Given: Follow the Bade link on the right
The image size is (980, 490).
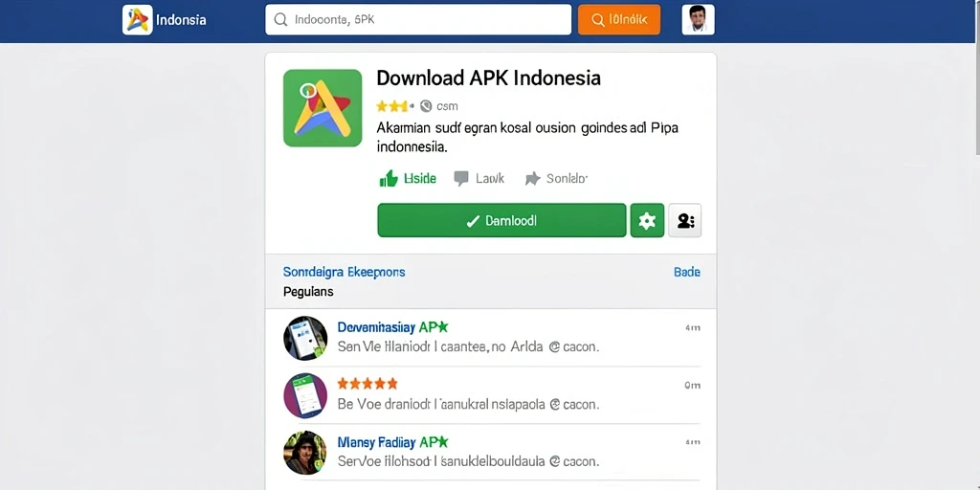Looking at the screenshot, I should pyautogui.click(x=687, y=273).
